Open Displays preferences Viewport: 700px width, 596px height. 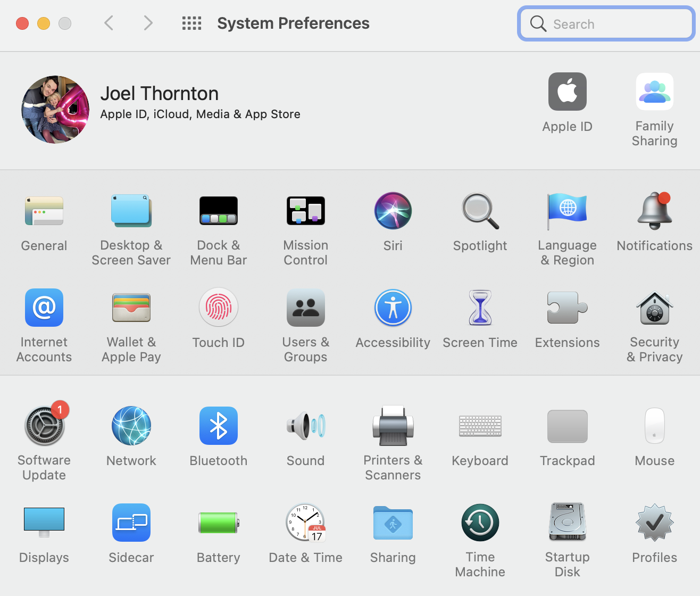pyautogui.click(x=44, y=523)
